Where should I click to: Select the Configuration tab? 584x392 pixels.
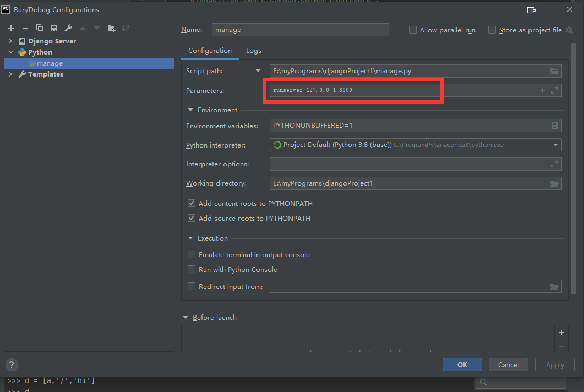[210, 50]
